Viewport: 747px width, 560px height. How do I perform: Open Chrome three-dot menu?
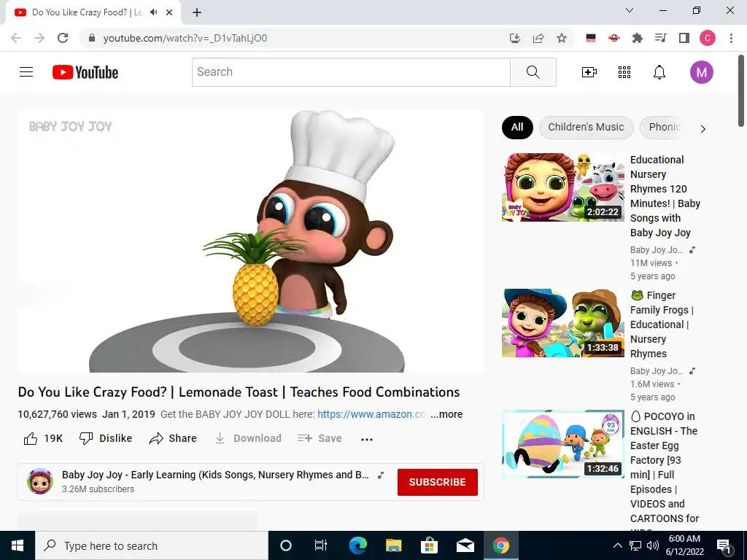tap(731, 38)
